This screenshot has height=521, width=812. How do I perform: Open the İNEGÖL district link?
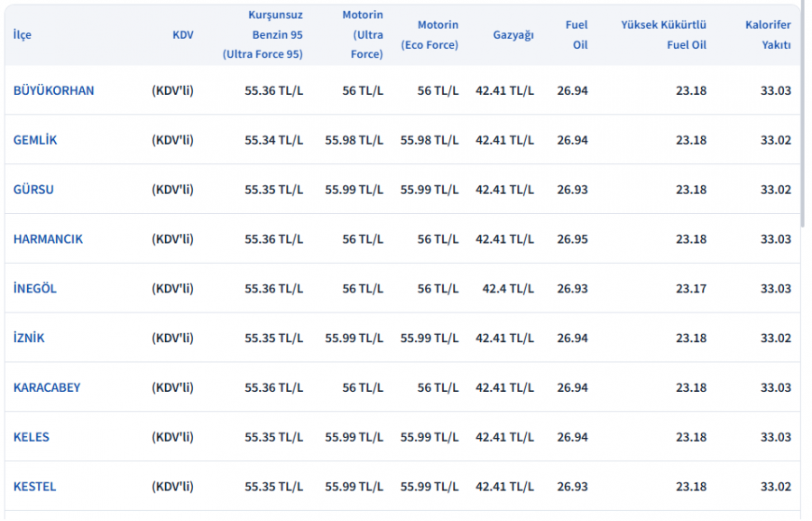pyautogui.click(x=35, y=289)
